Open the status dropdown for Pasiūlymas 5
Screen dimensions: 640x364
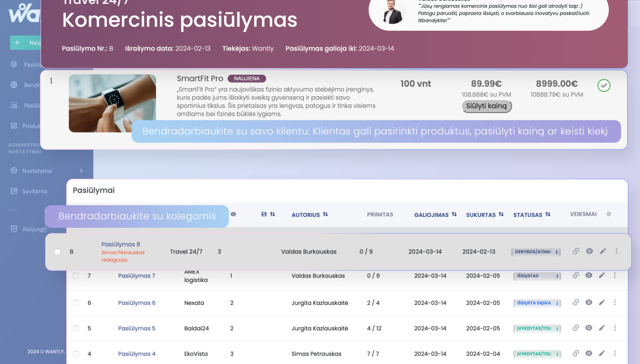click(537, 328)
